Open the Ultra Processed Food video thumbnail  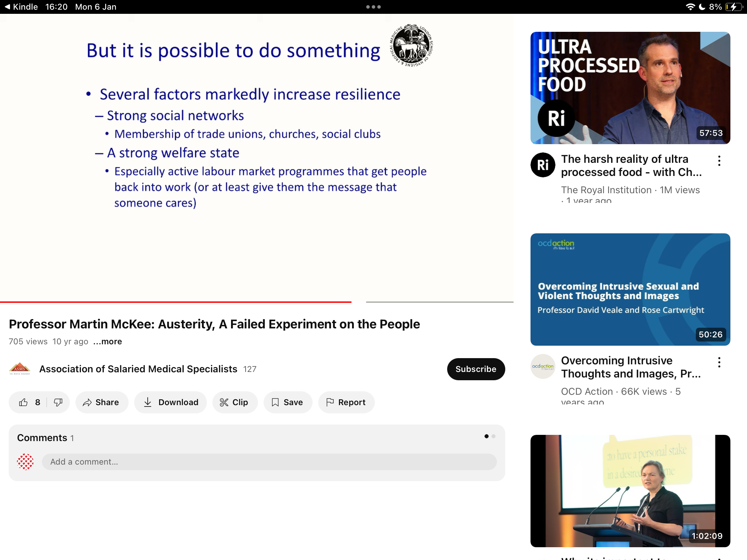(630, 88)
